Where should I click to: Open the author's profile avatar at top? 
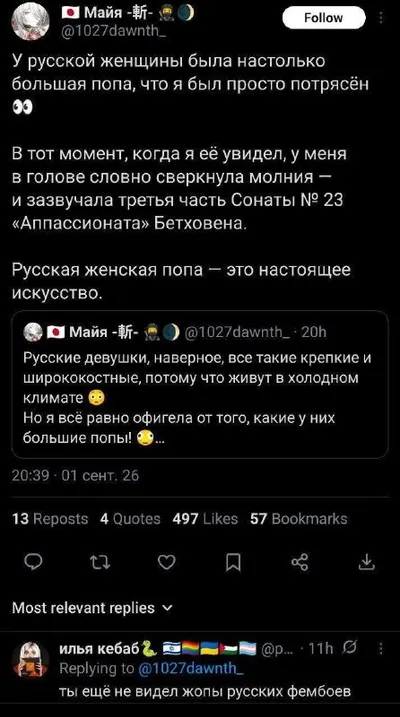pos(30,22)
